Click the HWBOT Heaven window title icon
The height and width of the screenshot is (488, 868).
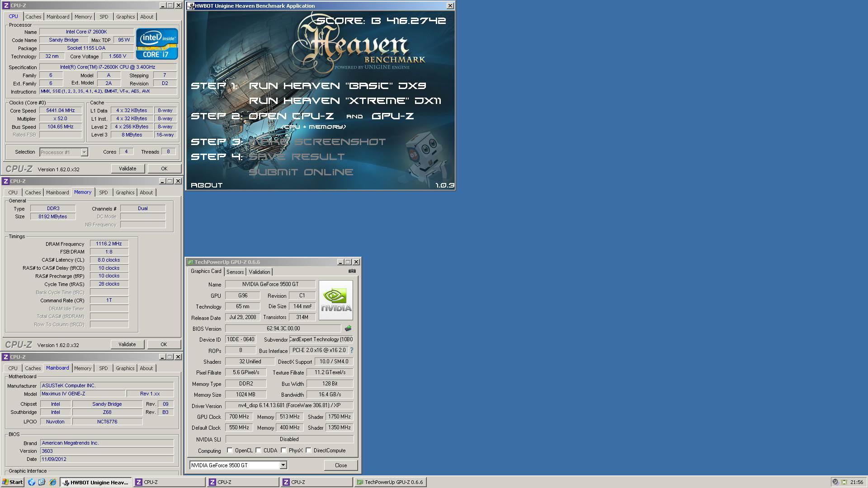click(191, 6)
